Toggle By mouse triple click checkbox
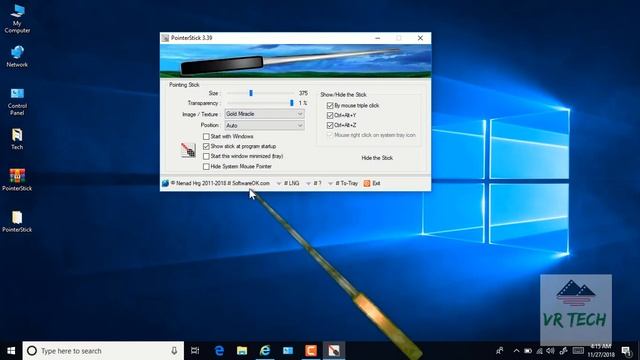 pos(330,105)
